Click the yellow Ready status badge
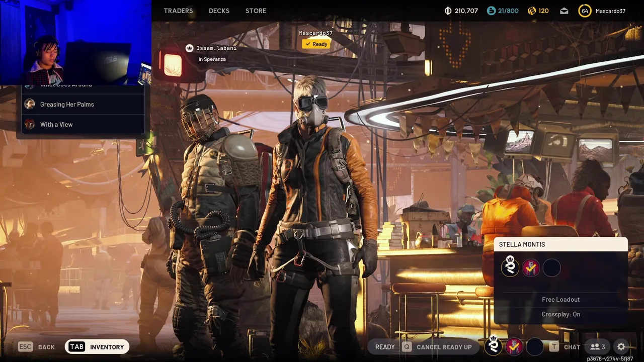644x362 pixels. [316, 44]
